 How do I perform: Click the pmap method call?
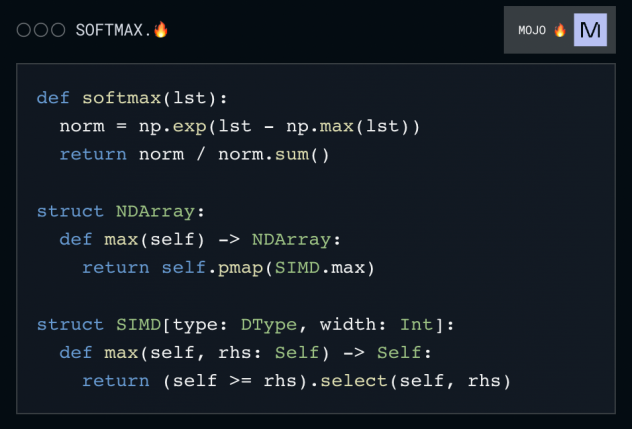[x=231, y=268]
